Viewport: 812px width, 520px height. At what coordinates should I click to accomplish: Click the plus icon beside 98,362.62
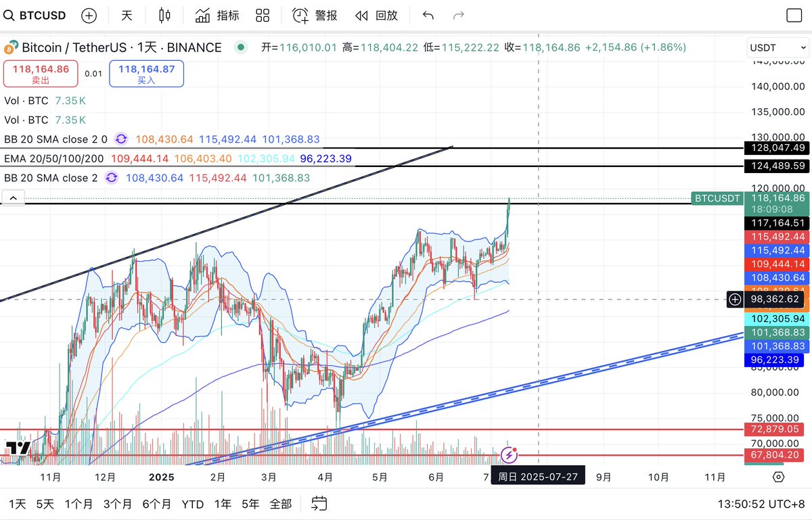735,299
